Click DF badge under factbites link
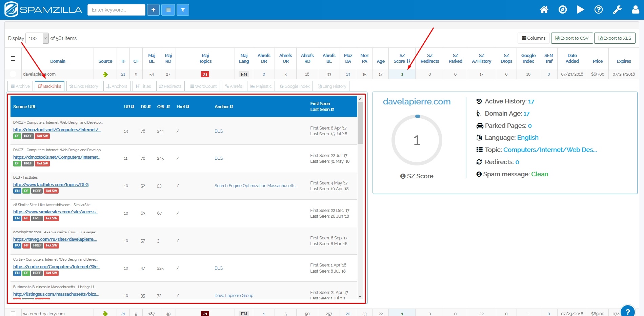Screen dimensions: 644x316 click(x=26, y=191)
